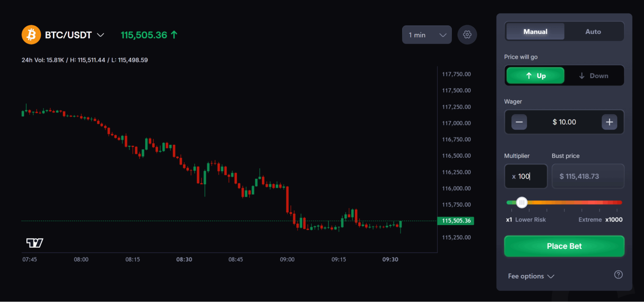Image resolution: width=644 pixels, height=302 pixels.
Task: Click the circled question mark help icon
Action: 618,275
